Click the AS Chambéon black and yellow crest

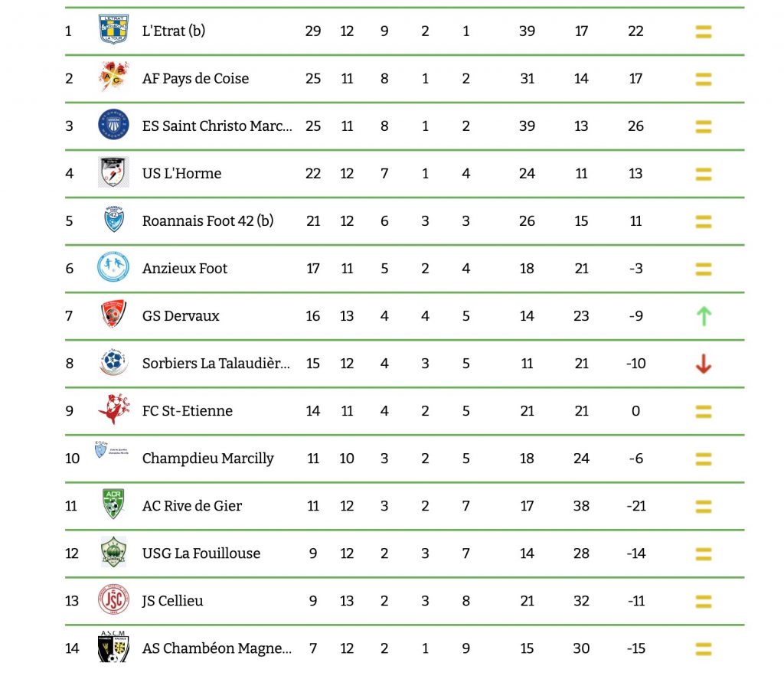(x=113, y=647)
